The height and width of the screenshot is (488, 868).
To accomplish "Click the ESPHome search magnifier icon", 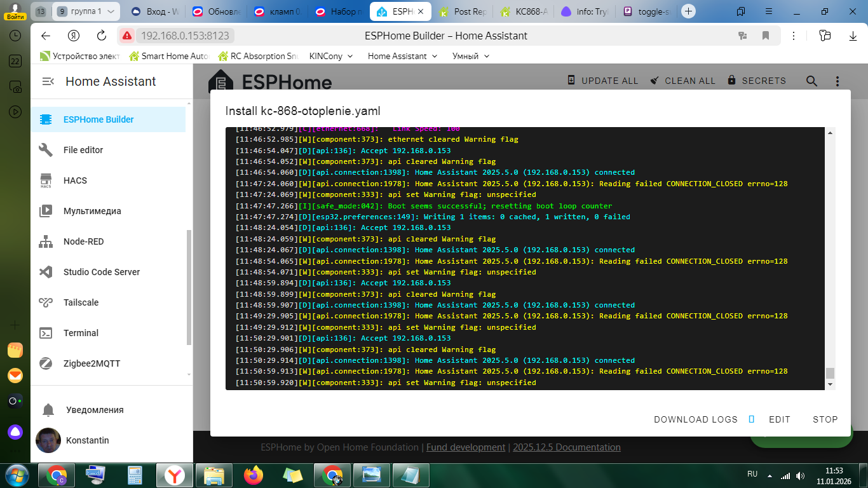I will (x=811, y=81).
